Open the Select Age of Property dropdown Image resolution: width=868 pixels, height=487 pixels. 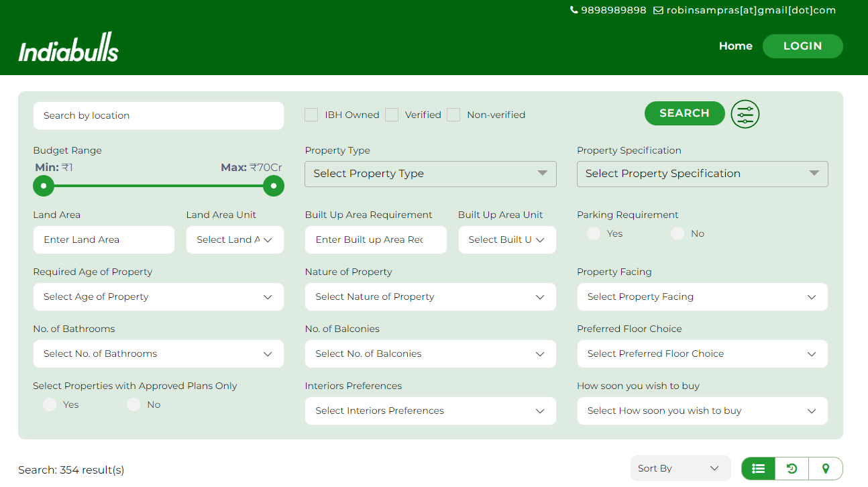(158, 296)
